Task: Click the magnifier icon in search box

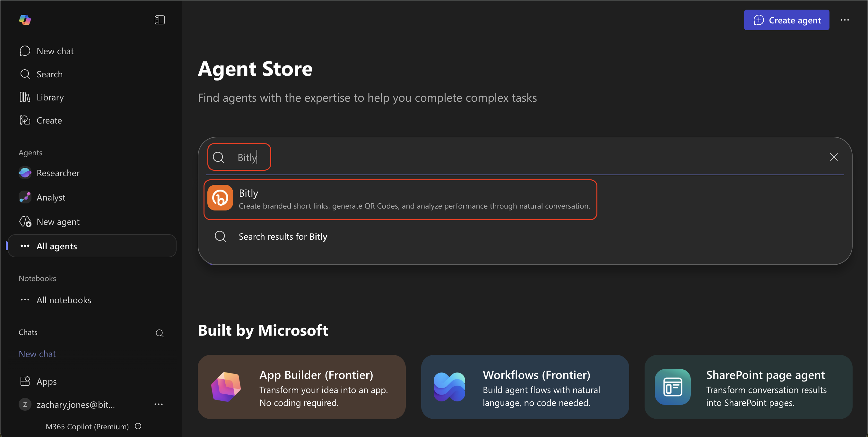Action: (x=219, y=157)
